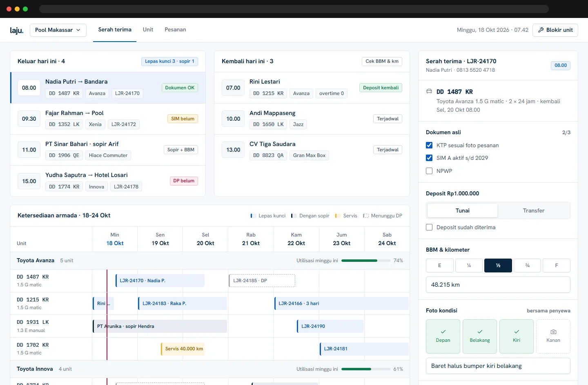The image size is (588, 385).
Task: Tick Deposit sudah diterima checkbox
Action: 429,227
